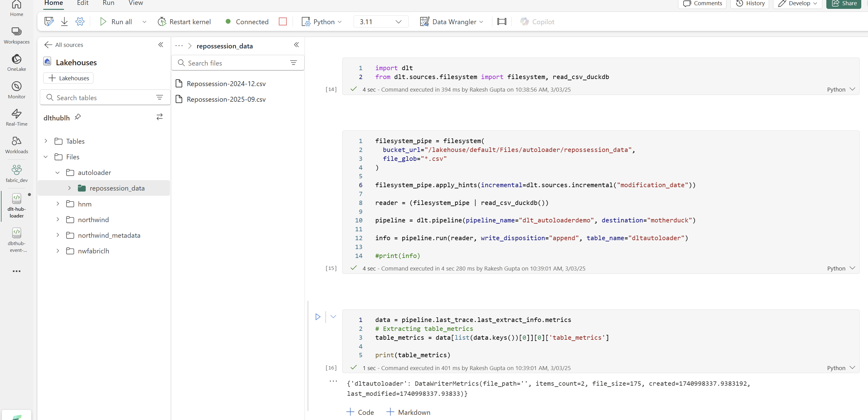This screenshot has width=868, height=420.
Task: Stop kernel execution with the red square
Action: pyautogui.click(x=283, y=21)
